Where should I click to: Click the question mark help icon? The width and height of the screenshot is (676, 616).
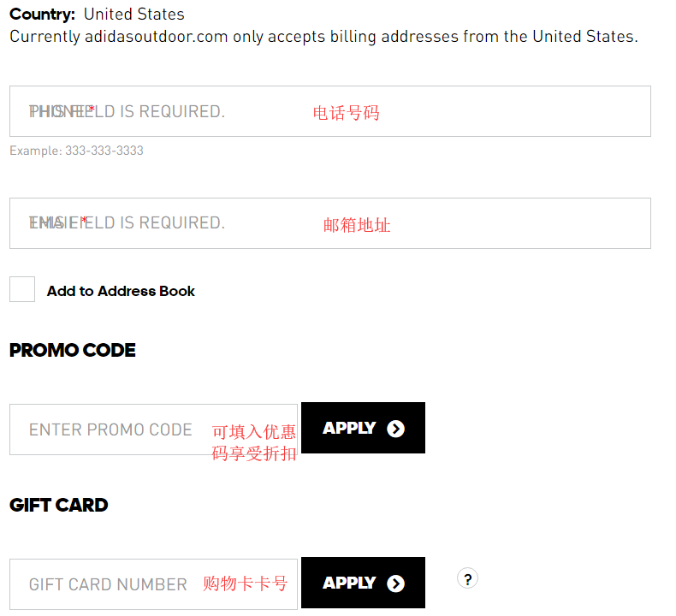tap(467, 579)
